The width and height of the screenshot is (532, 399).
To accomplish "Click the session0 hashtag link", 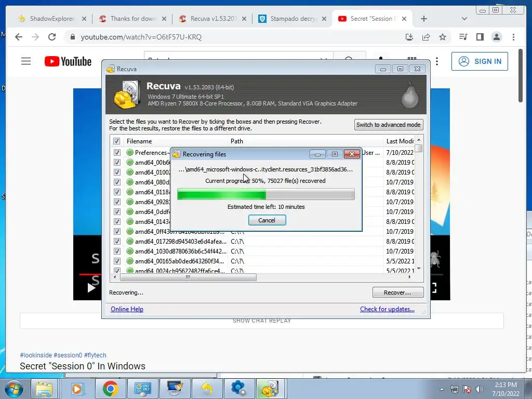I will [x=68, y=355].
